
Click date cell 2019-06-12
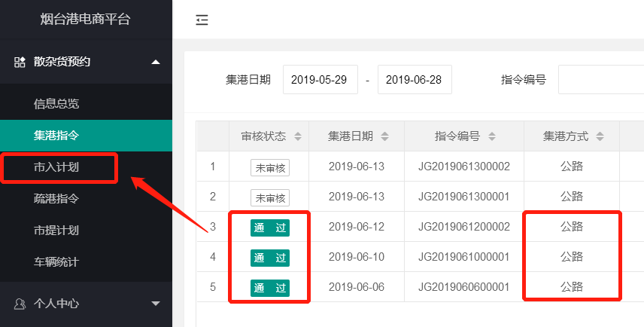point(357,226)
